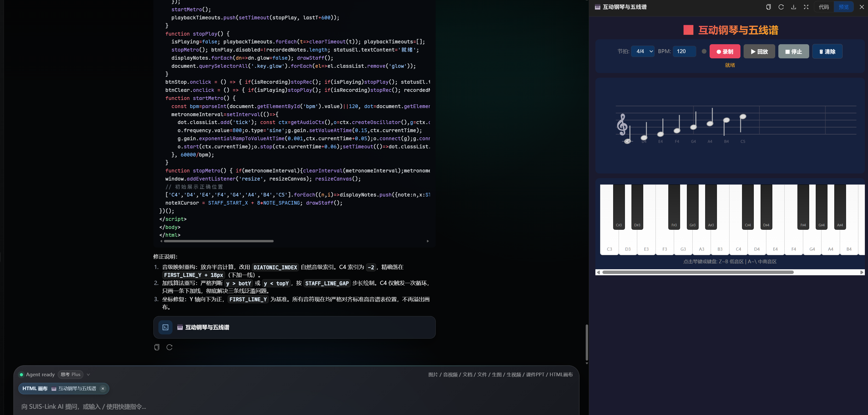Play the E4 white piano key

775,243
